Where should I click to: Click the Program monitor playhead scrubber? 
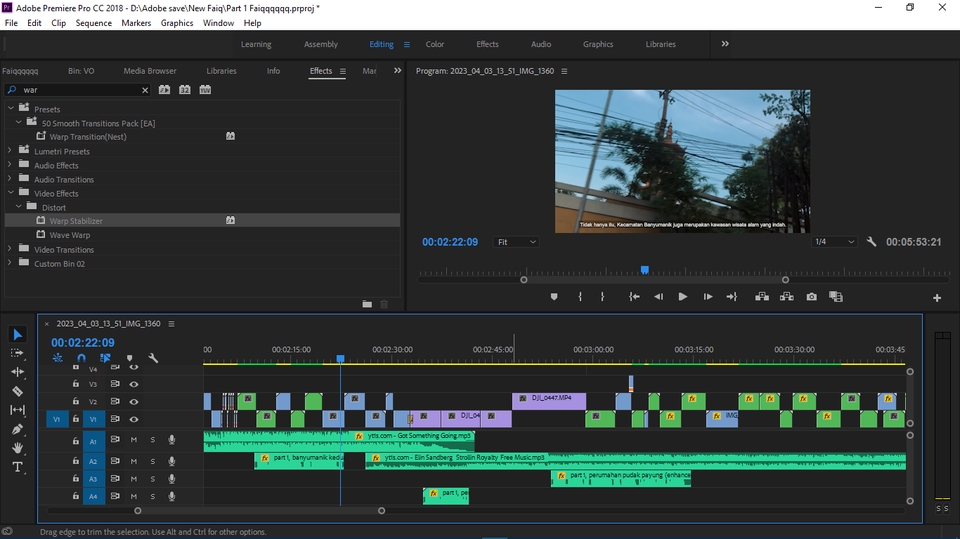[645, 270]
